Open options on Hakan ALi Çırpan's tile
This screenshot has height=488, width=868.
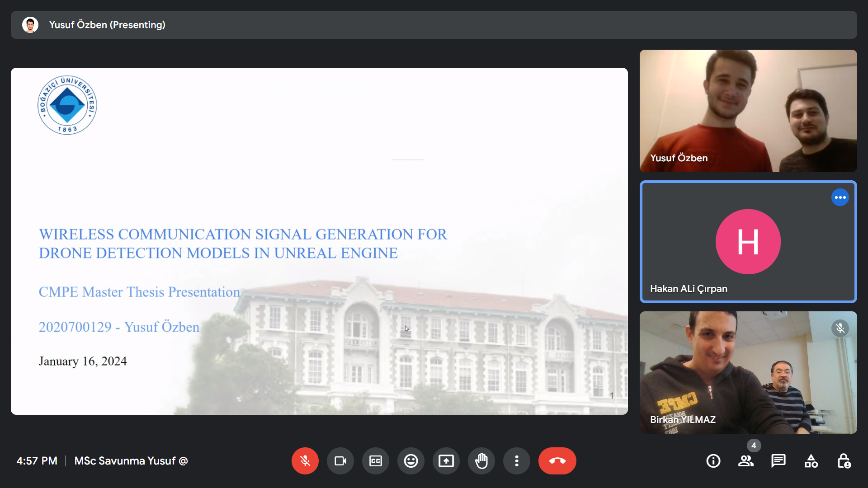point(840,197)
